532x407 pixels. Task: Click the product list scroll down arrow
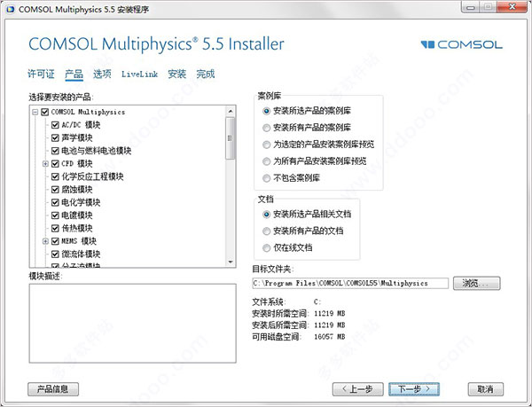pos(231,262)
